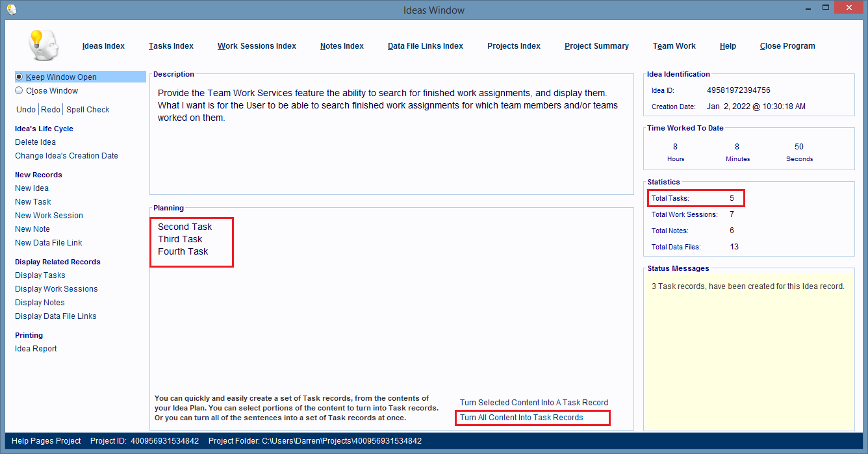Viewport: 868px width, 454px height.
Task: Open the Team Work menu
Action: [x=674, y=46]
